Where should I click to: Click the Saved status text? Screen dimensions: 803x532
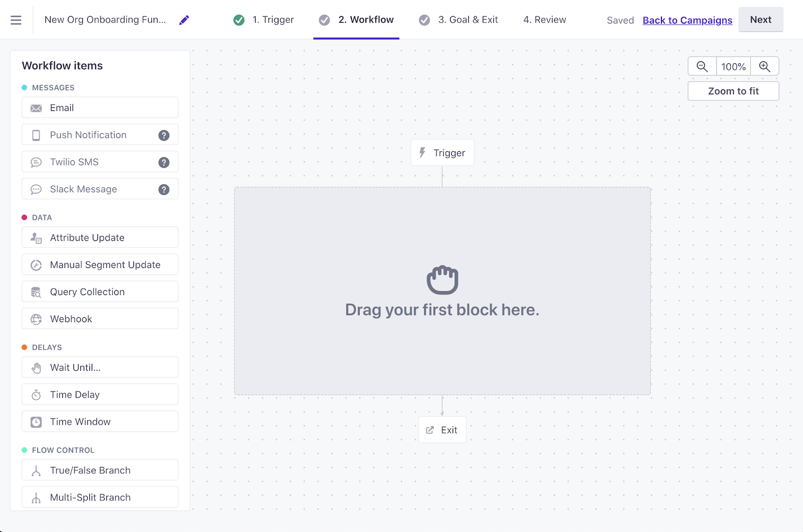(x=620, y=21)
